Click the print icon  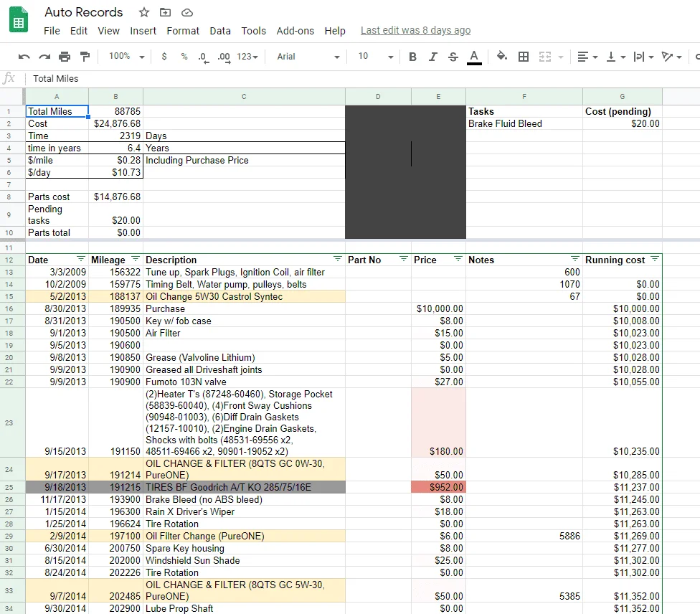65,57
